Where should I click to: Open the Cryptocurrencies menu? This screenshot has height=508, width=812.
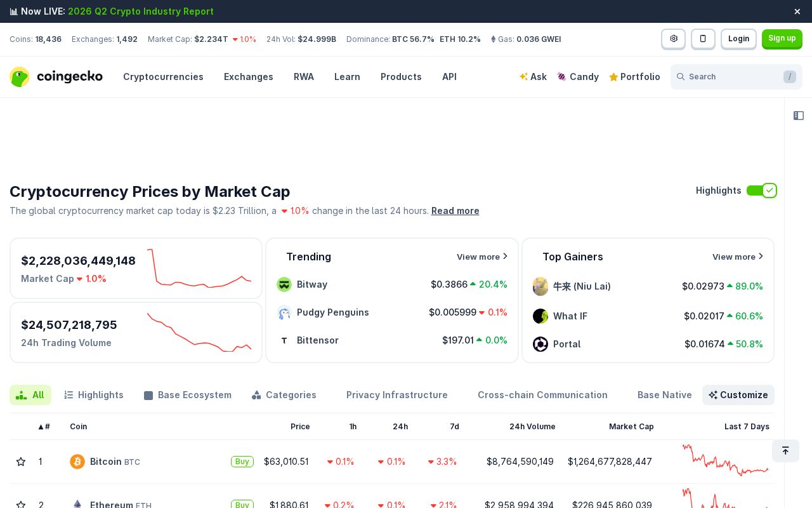point(163,77)
